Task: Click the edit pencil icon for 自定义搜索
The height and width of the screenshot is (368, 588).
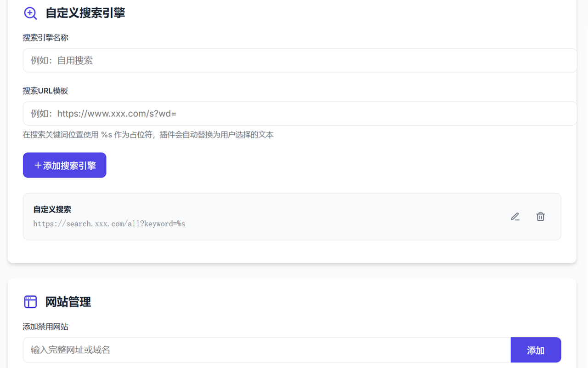Action: coord(515,217)
